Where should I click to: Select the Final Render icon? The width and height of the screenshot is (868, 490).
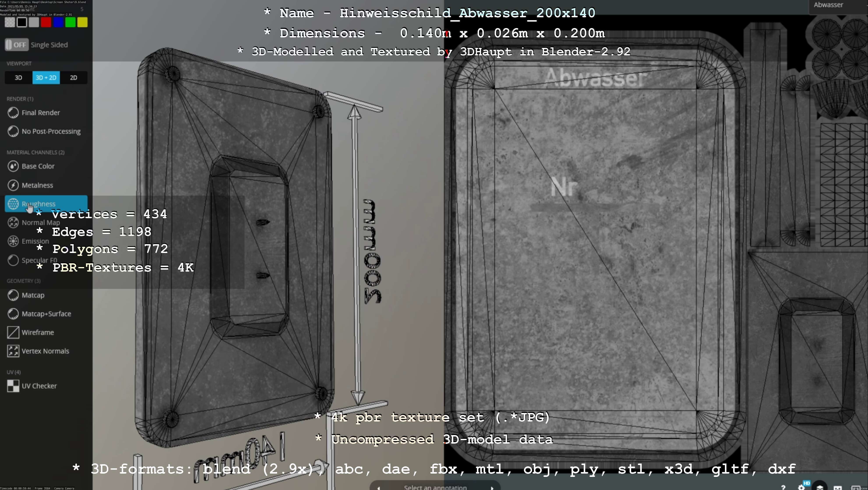tap(13, 113)
